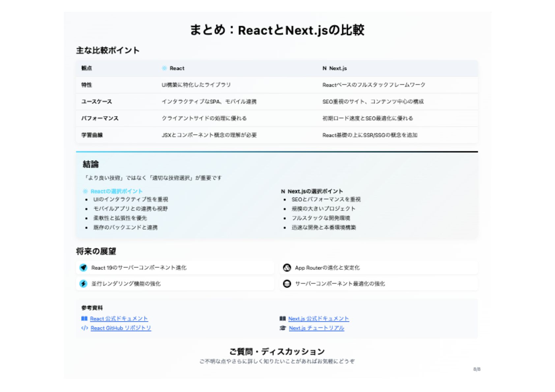Click cell インタラクティブなSPA、モバイル連携
Screen dimensions: 555x392
click(x=209, y=102)
